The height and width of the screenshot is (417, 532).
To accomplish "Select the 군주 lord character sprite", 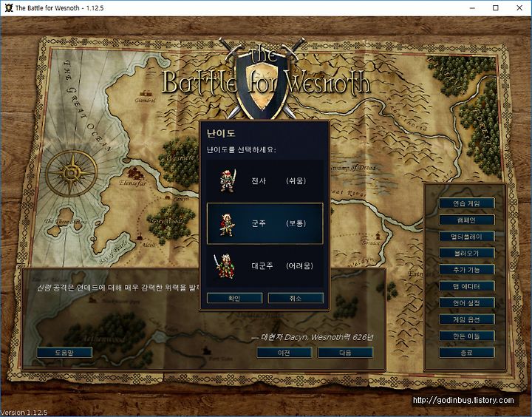I will coord(227,224).
